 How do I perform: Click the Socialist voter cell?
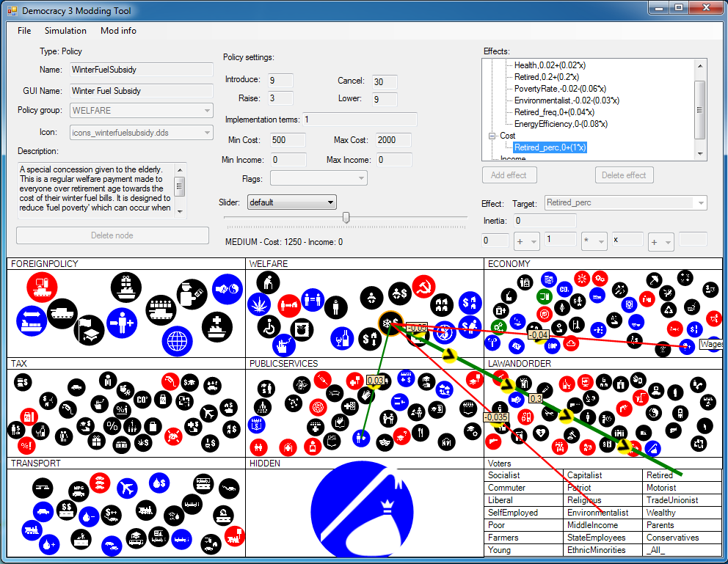pyautogui.click(x=524, y=475)
